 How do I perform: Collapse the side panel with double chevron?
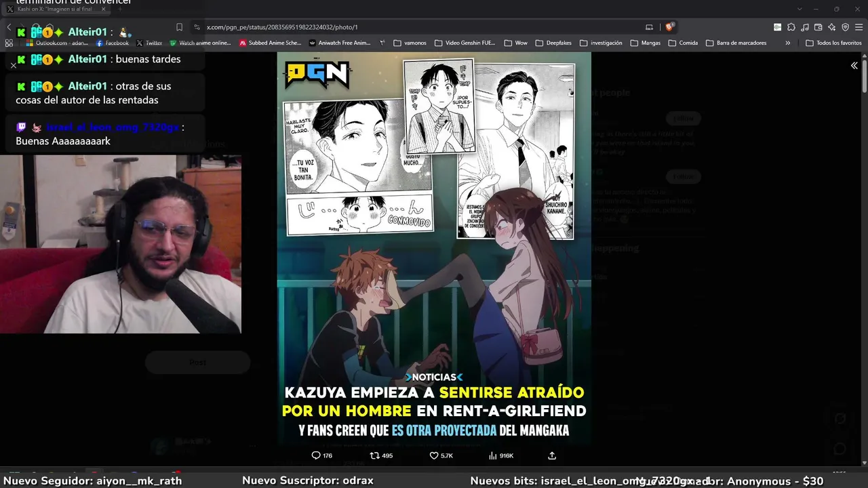point(854,66)
